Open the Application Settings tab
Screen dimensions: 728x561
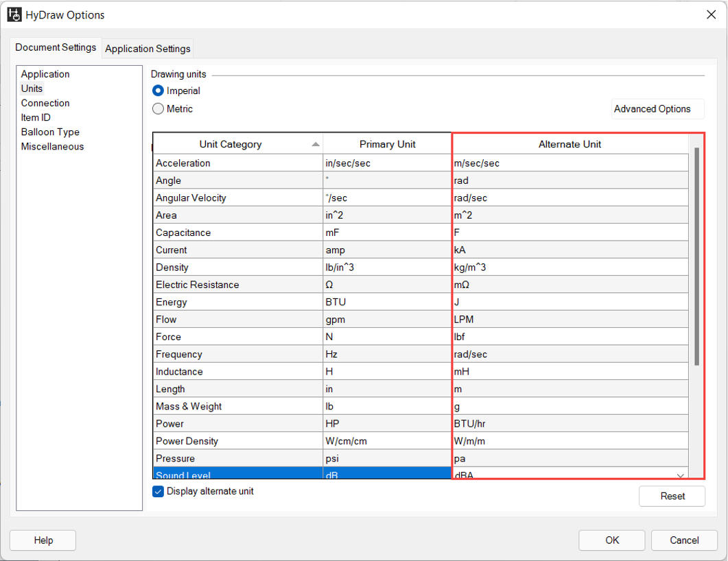tap(148, 48)
